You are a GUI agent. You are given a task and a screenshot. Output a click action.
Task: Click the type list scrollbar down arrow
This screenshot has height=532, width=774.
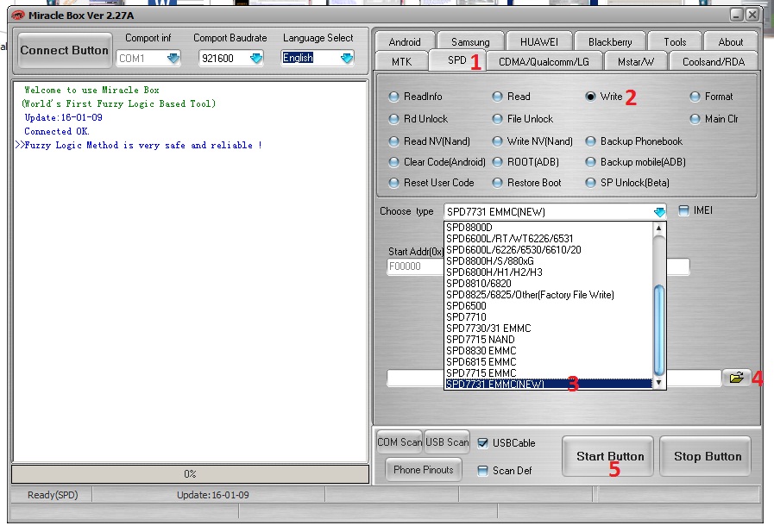[x=658, y=383]
